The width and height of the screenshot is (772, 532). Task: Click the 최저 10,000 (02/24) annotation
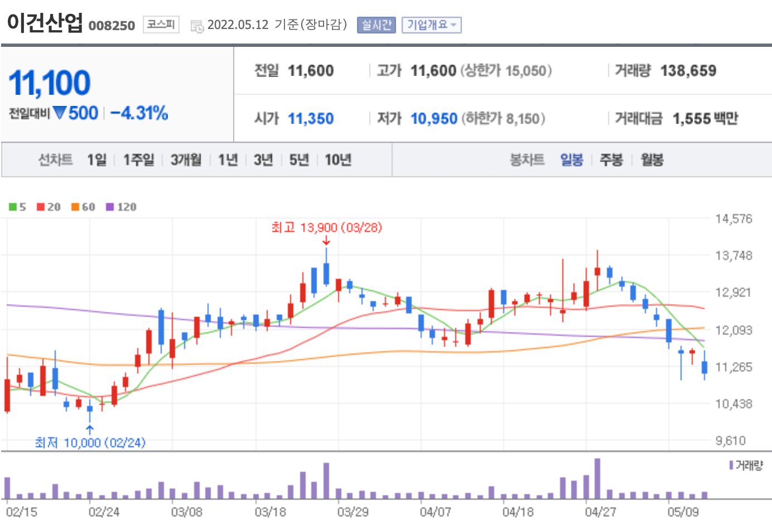(x=90, y=443)
